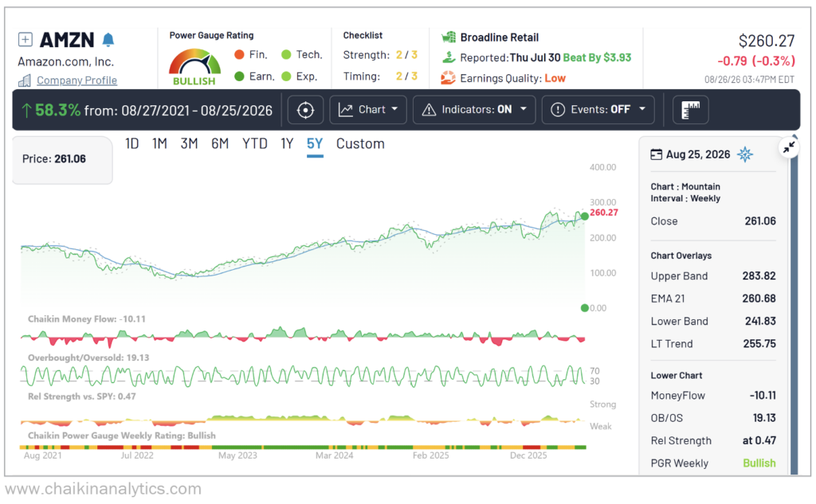Select the 1D timeframe tab
Viewport: 816px width, 504px height.
click(x=131, y=144)
